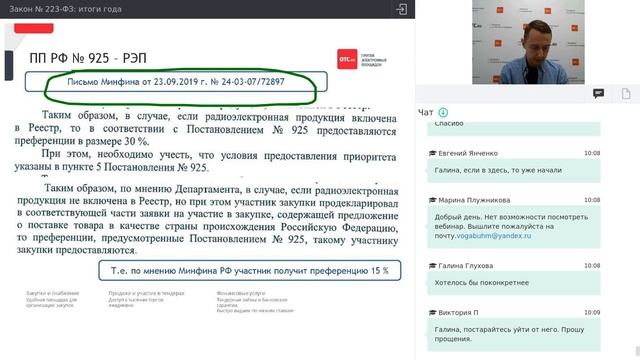This screenshot has height=360, width=640.
Task: Click graduation cap icon beside Виктория П
Action: tap(432, 313)
